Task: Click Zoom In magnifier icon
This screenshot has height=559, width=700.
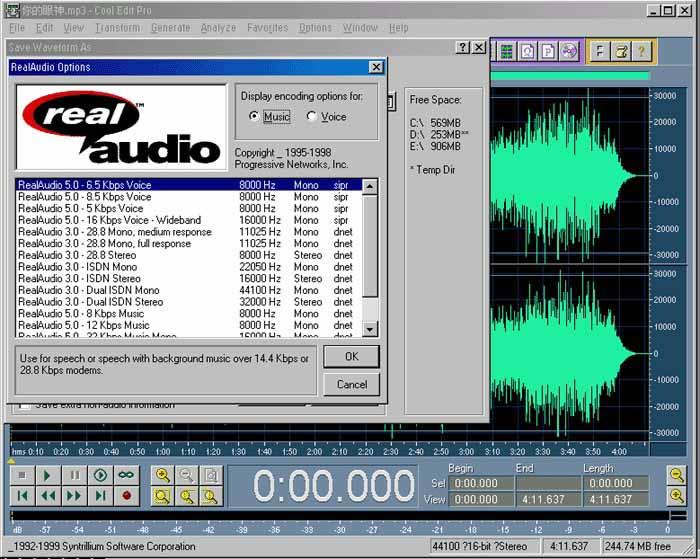Action: click(163, 475)
